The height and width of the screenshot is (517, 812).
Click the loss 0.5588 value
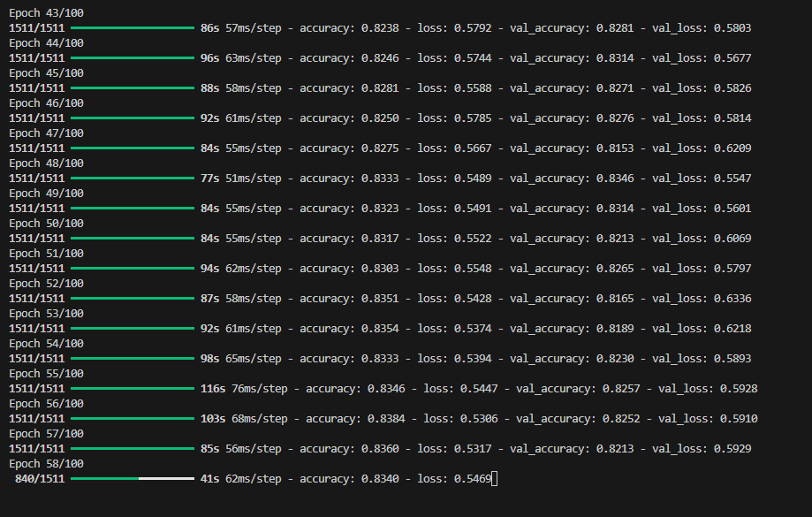click(473, 88)
